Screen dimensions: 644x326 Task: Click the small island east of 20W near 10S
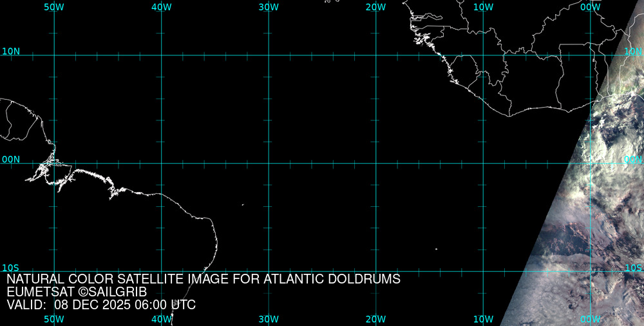click(436, 249)
